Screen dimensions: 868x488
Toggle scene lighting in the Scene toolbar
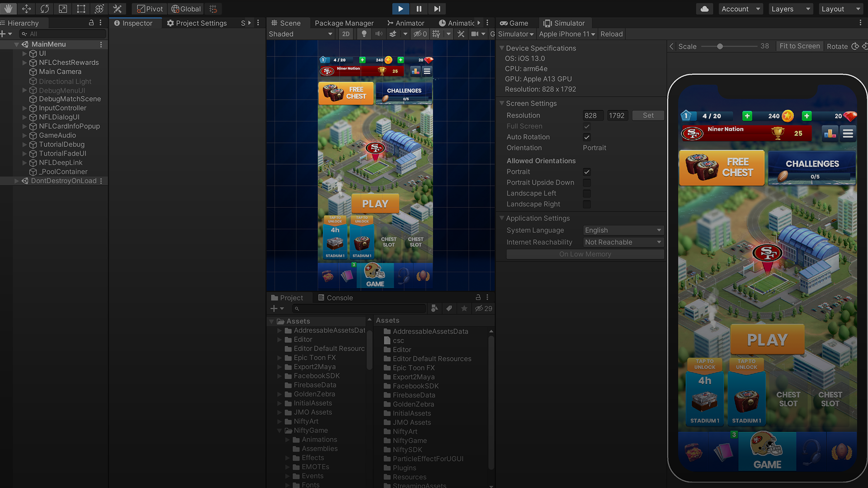tap(364, 34)
